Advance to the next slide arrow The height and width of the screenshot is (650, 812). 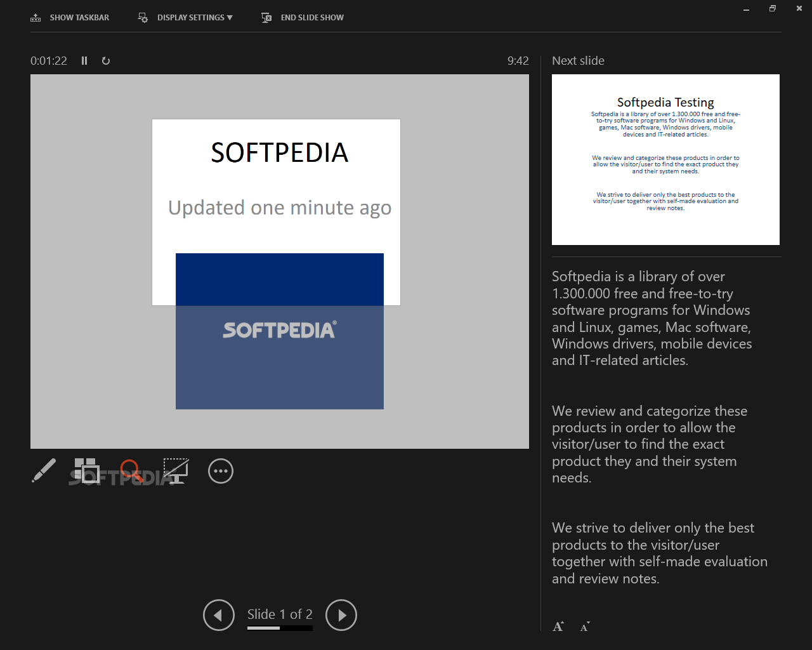pyautogui.click(x=341, y=615)
